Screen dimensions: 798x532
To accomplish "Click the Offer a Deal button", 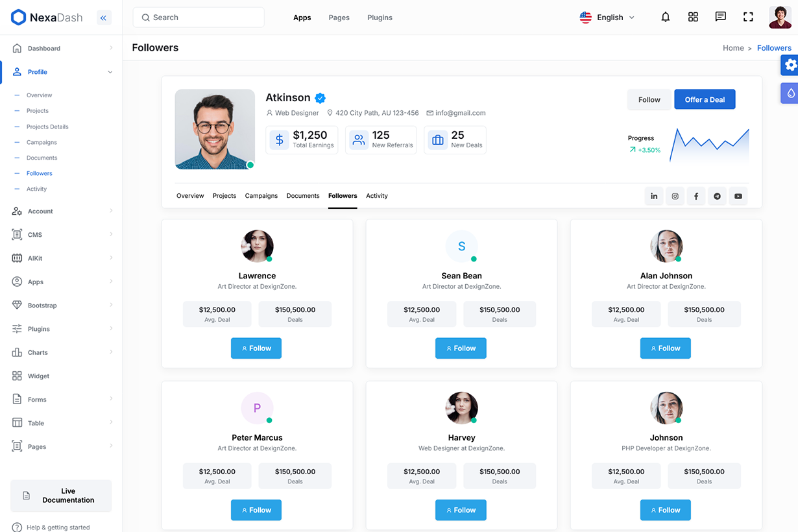I will point(704,99).
